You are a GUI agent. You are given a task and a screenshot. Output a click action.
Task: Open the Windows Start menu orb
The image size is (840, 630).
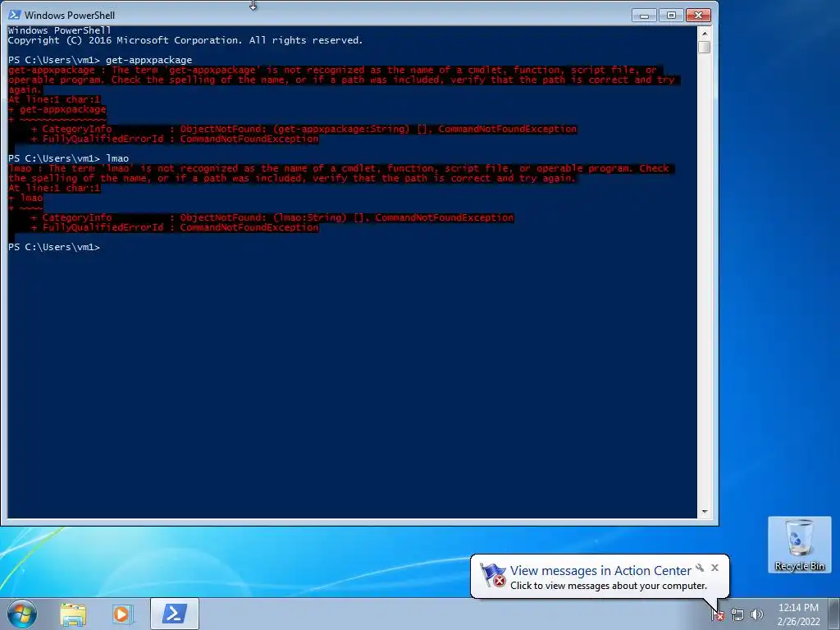(x=22, y=614)
